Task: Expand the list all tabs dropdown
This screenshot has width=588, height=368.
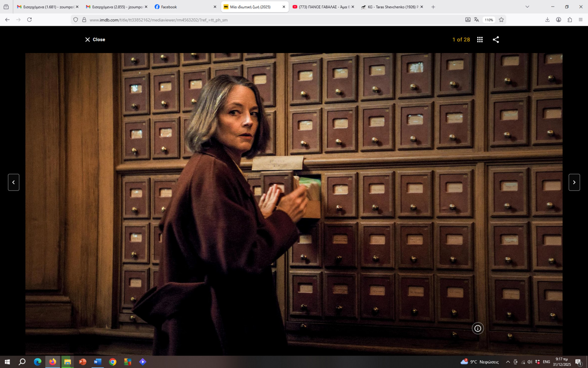Action: coord(527,7)
